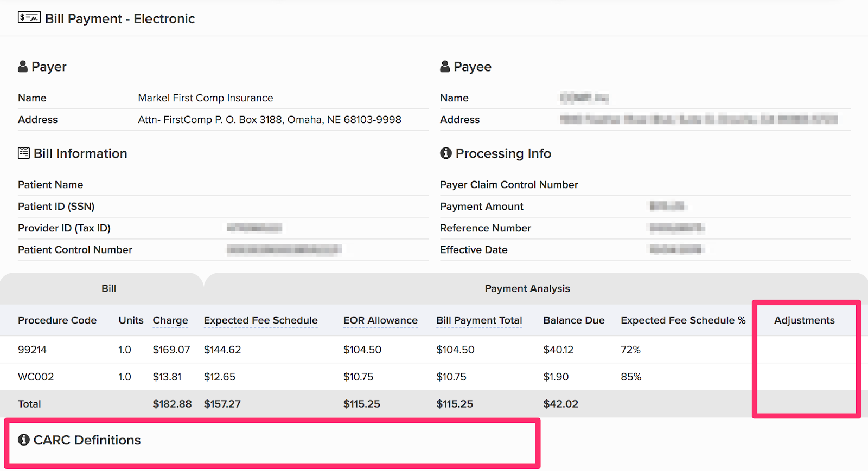This screenshot has width=868, height=471.
Task: Click the Expected Fee Schedule column header
Action: [260, 320]
